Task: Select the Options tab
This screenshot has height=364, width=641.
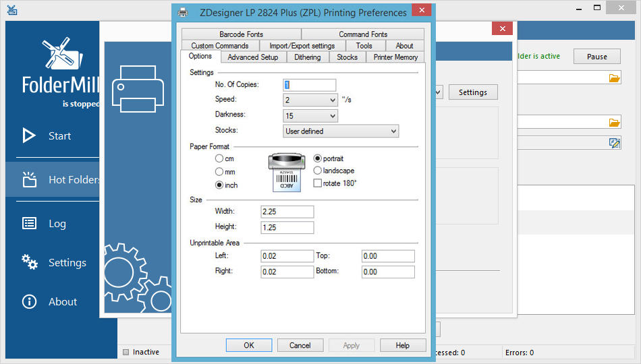Action: coord(200,57)
